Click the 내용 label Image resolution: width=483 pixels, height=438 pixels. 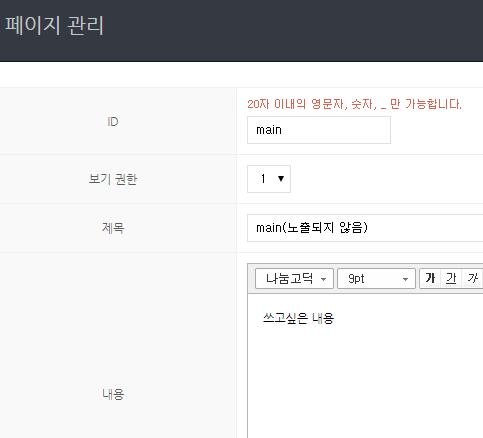coord(113,394)
